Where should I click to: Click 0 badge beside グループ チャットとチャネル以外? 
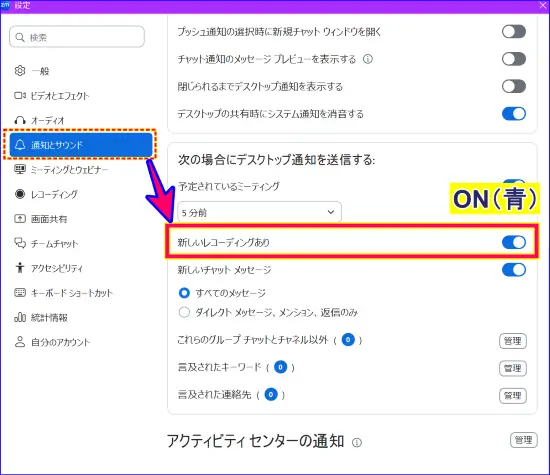[x=348, y=340]
